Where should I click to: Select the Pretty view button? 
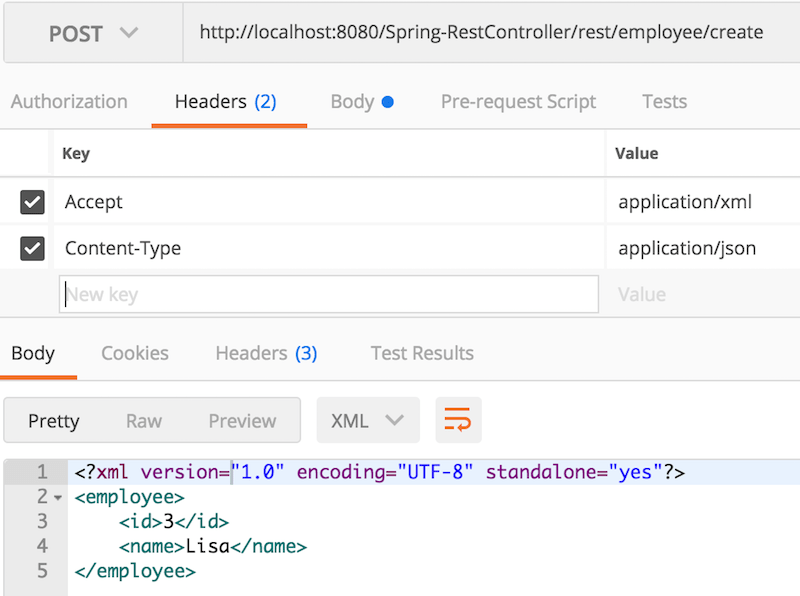[x=54, y=420]
